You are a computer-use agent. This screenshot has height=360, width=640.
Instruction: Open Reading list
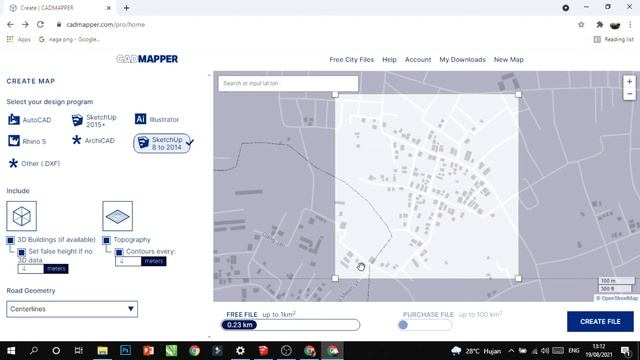613,39
